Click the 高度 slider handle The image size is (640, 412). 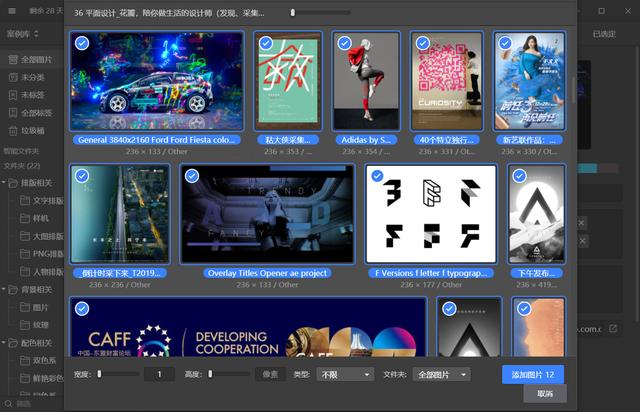[210, 374]
